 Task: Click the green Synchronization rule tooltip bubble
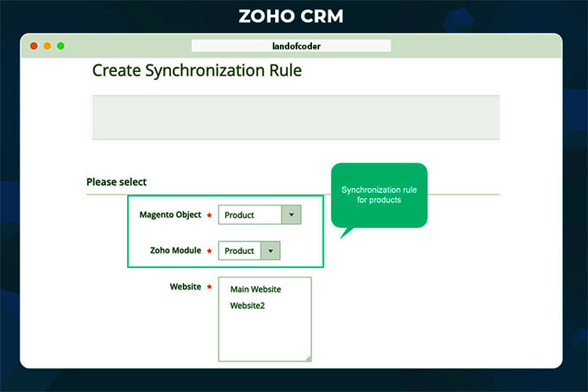pos(379,195)
